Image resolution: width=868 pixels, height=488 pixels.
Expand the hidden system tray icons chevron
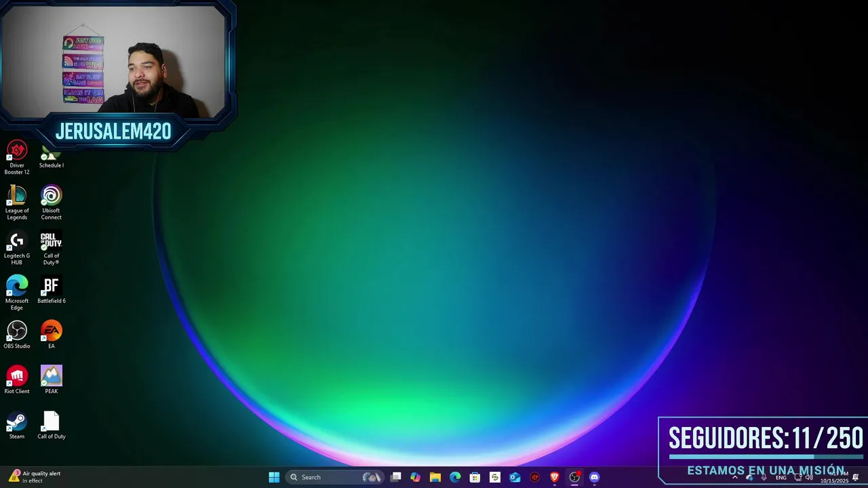[734, 477]
